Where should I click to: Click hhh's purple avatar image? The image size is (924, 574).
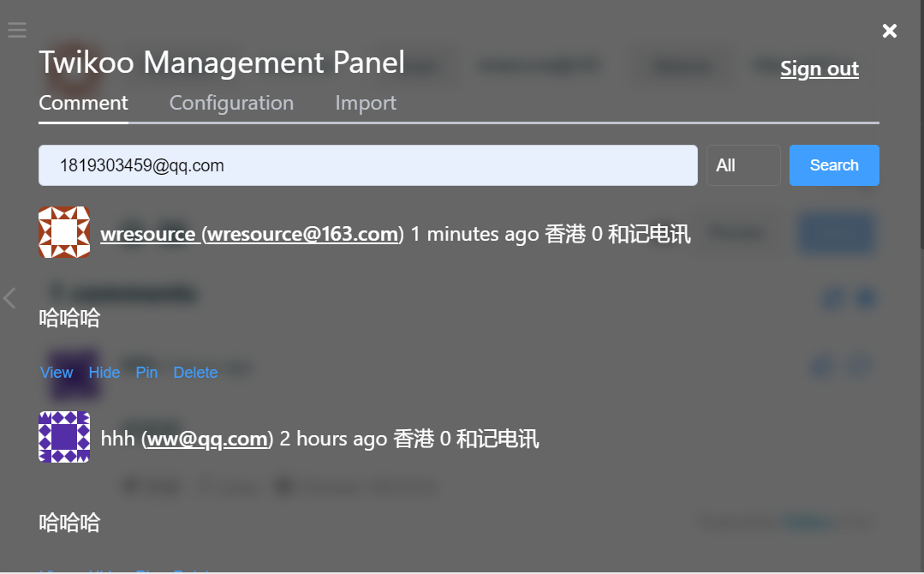coord(64,437)
